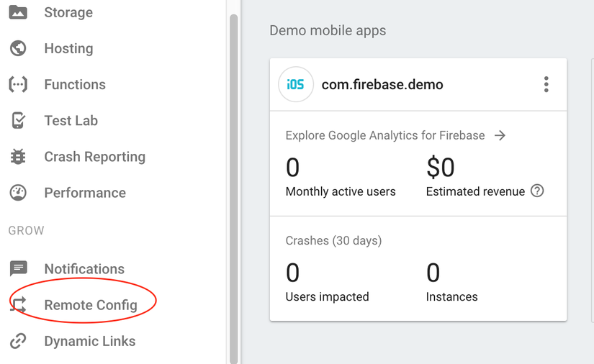Click the Dynamic Links chain icon

click(x=18, y=341)
